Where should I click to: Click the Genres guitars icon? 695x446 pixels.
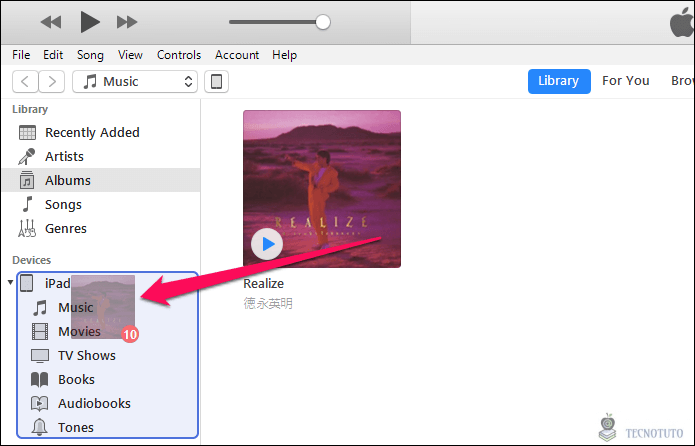[27, 228]
